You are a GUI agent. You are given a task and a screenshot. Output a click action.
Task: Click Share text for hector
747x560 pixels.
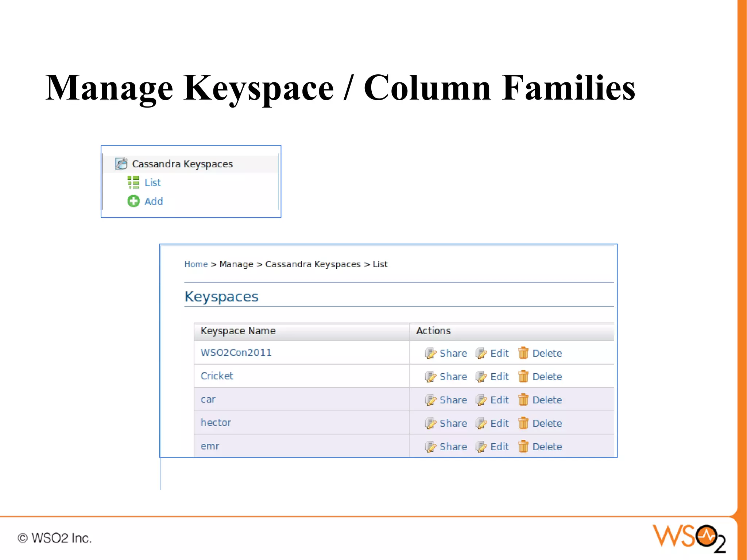click(453, 423)
